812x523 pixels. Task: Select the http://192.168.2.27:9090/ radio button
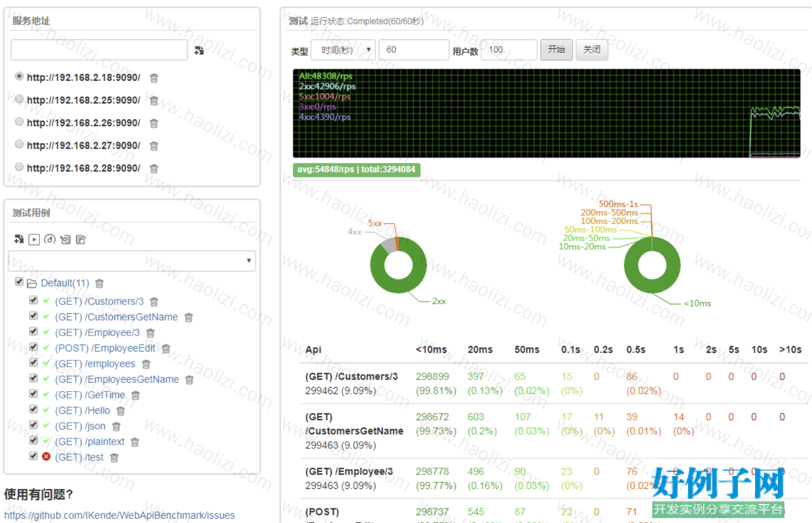(19, 144)
